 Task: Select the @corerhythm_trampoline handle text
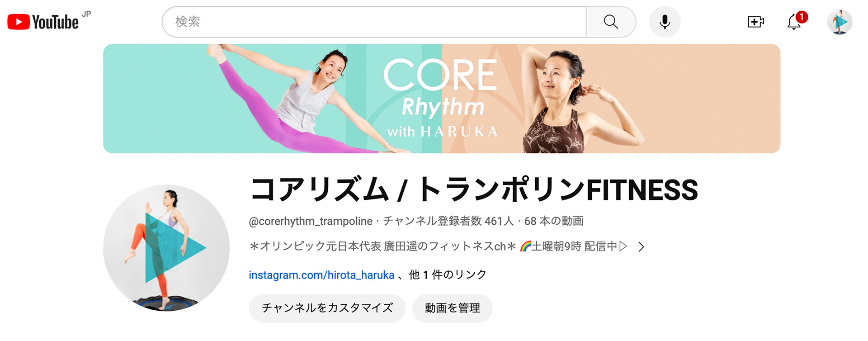(x=311, y=221)
